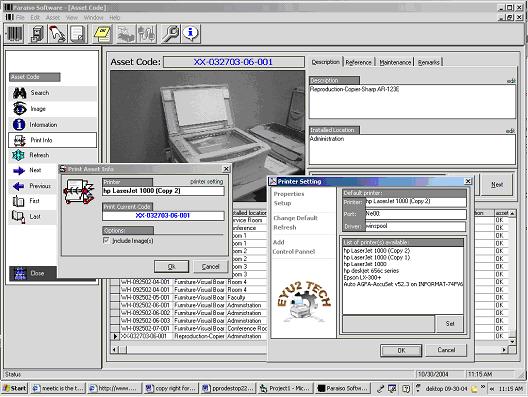The height and width of the screenshot is (397, 528).
Task: Select hp deskjet 656c series printer
Action: 371,271
